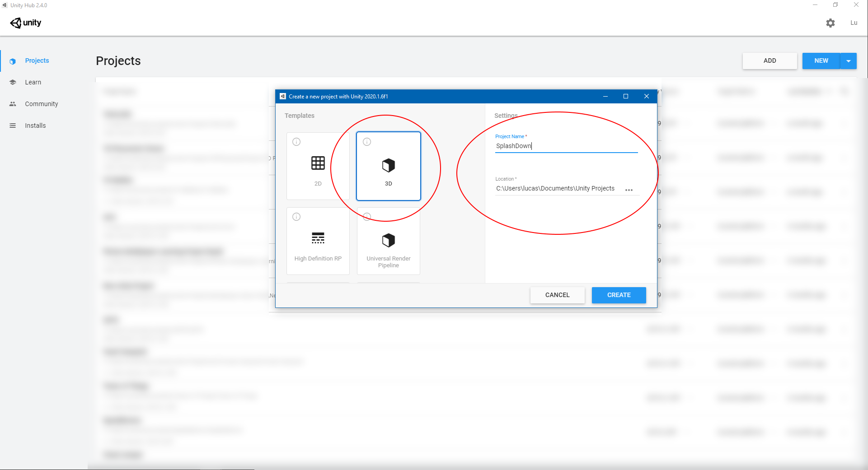
Task: Minimize the Create a new project dialog
Action: click(x=605, y=96)
